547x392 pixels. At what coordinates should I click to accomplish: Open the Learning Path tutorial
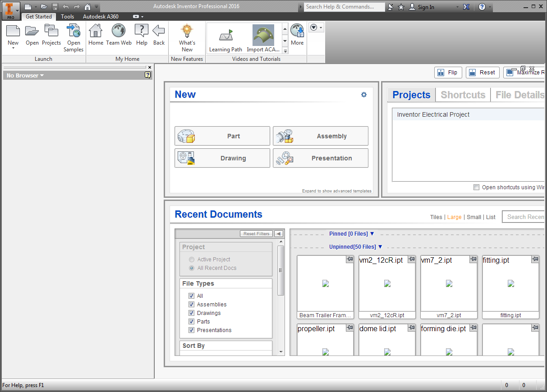225,39
